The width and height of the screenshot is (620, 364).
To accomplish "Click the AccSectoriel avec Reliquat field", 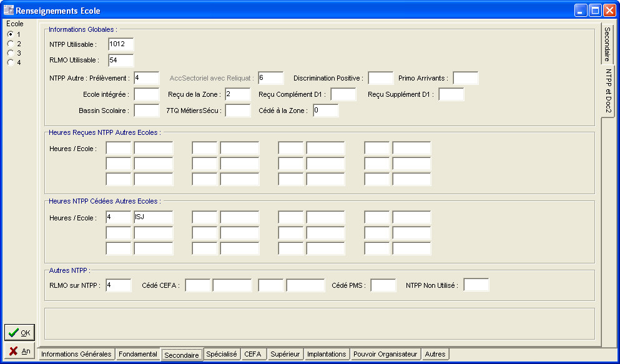I will (271, 78).
